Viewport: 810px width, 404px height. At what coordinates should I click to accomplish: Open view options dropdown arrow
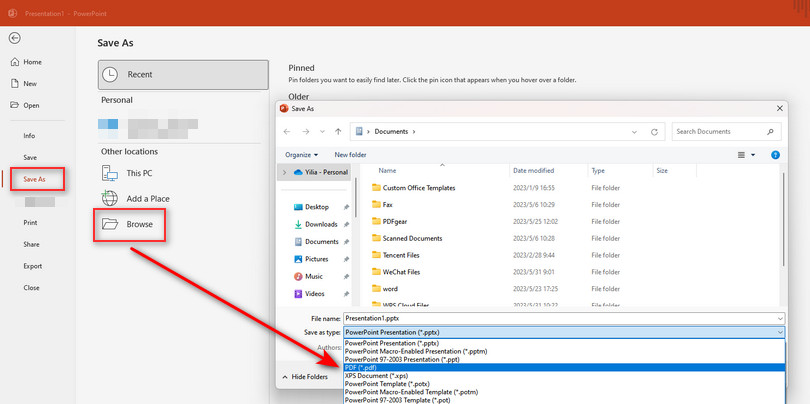pyautogui.click(x=753, y=155)
